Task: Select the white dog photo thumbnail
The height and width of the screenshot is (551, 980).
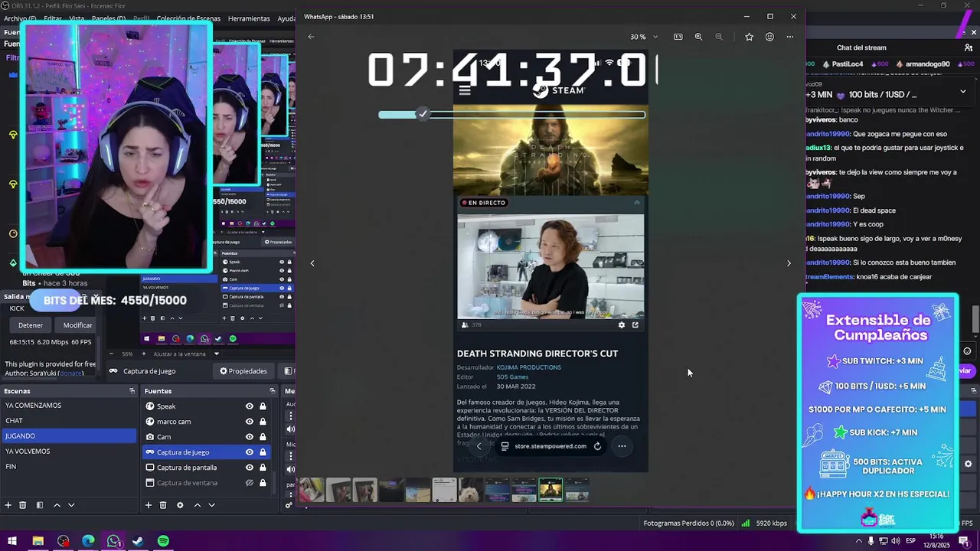Action: tap(471, 490)
